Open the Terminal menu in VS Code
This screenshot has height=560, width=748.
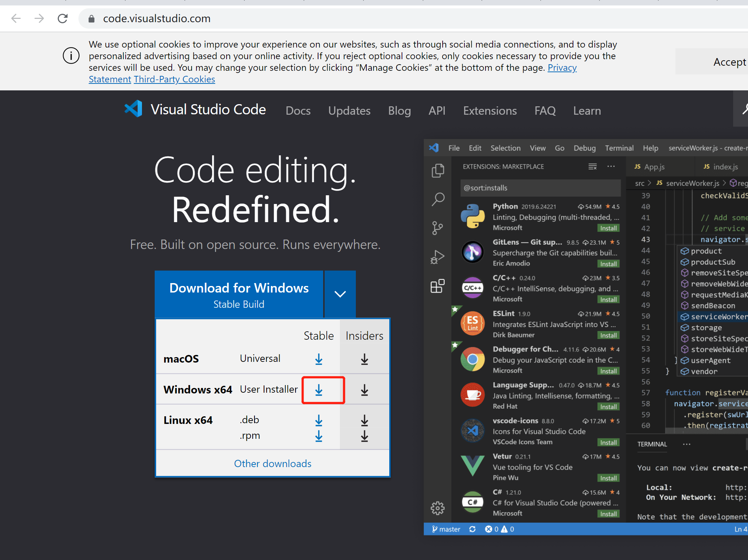[x=619, y=148]
